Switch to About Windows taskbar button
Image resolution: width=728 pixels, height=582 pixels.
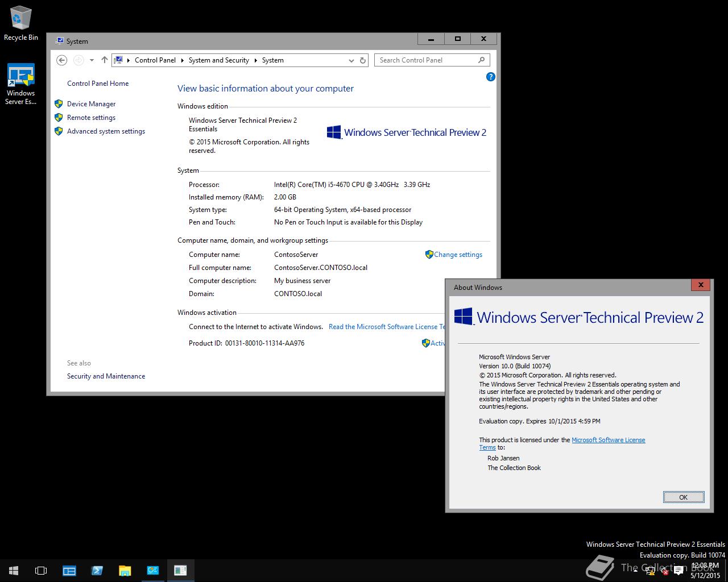pos(180,571)
